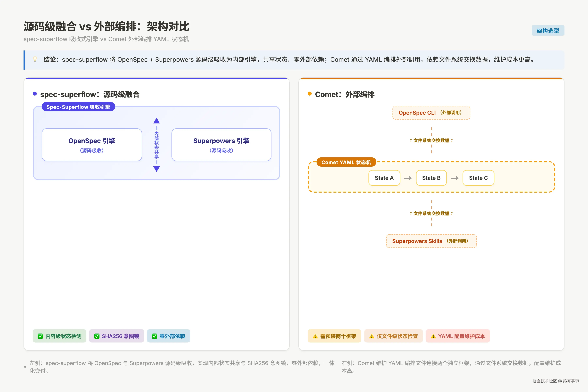Click the warning icon on 需预装两个框架

click(315, 336)
